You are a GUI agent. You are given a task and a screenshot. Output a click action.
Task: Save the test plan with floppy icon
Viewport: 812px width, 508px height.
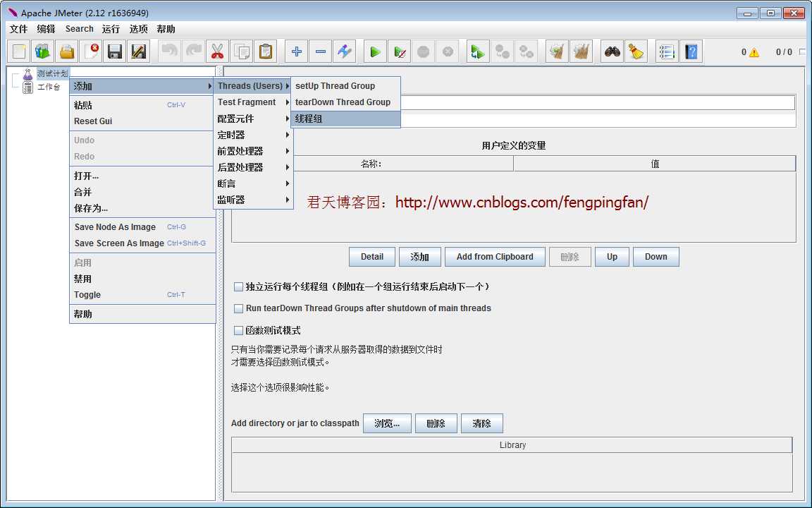point(114,52)
